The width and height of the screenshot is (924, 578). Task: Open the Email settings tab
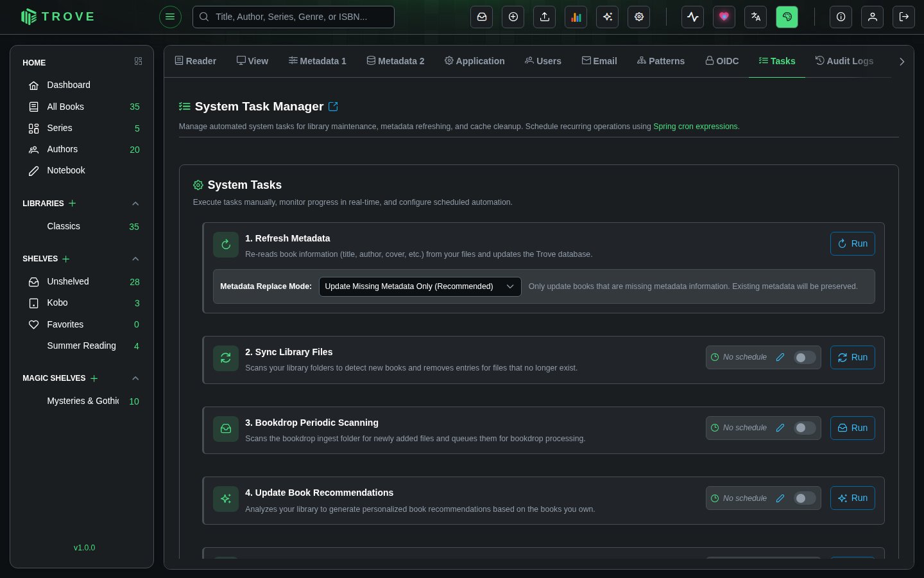599,61
